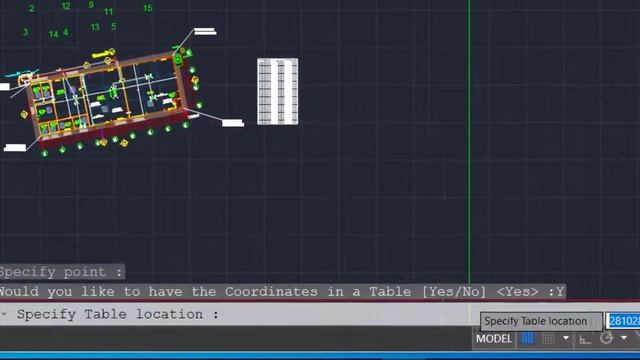
Task: Click the 'Would you like to have the Coordinates' line
Action: pos(282,291)
